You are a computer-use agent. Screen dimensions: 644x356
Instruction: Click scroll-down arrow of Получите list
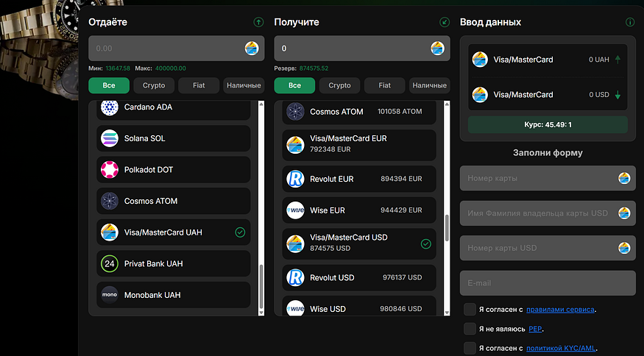coord(447,313)
